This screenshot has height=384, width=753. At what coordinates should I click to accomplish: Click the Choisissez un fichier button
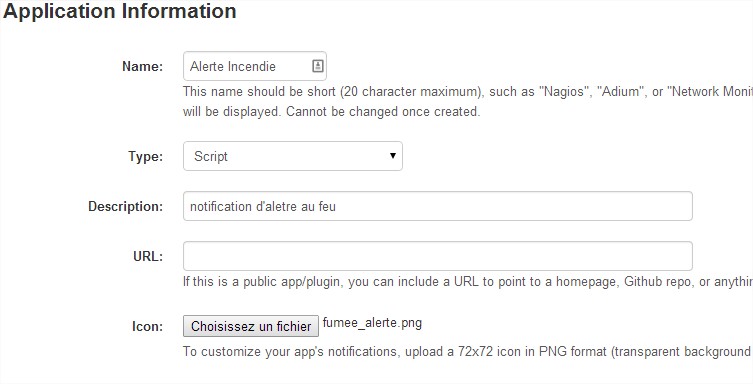coord(251,326)
